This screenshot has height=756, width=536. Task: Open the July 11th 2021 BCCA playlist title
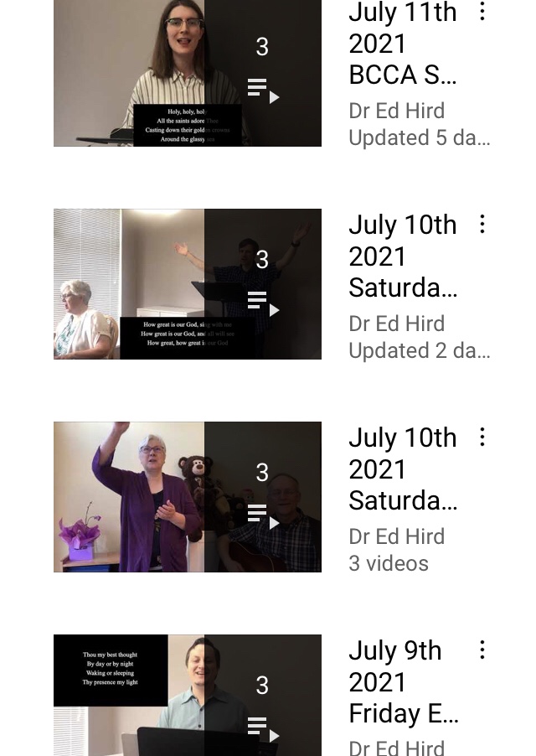click(x=403, y=44)
